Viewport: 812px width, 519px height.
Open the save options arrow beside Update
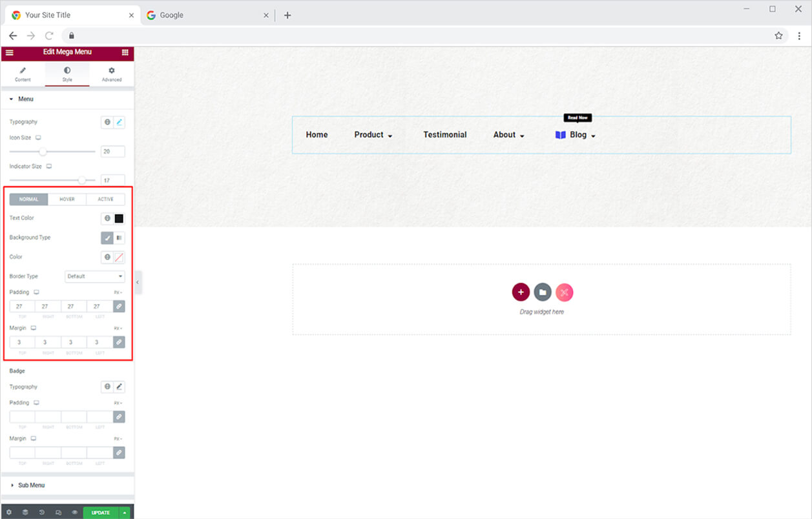125,513
